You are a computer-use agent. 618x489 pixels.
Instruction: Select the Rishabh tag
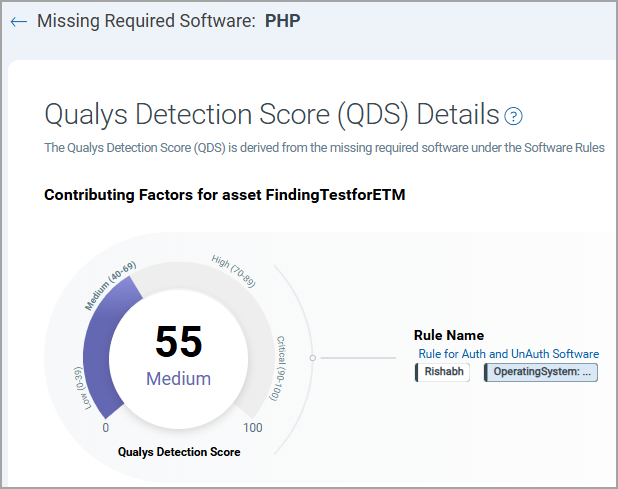pos(443,372)
